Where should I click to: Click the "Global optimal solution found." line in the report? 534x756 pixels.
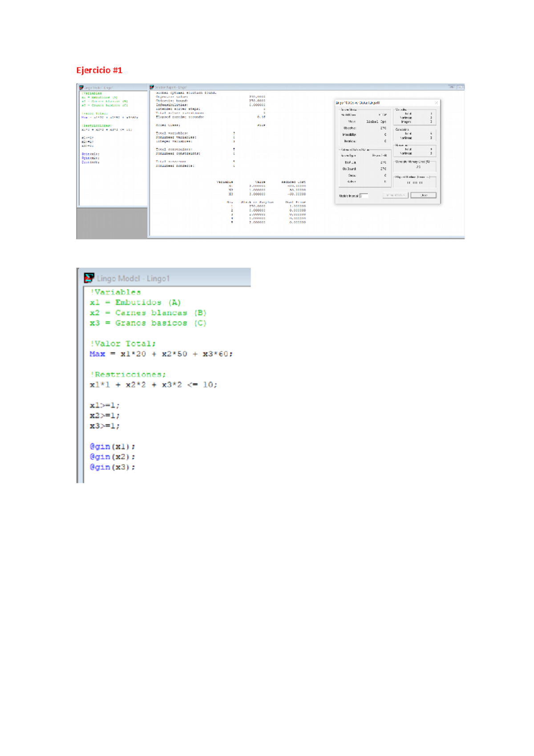186,93
